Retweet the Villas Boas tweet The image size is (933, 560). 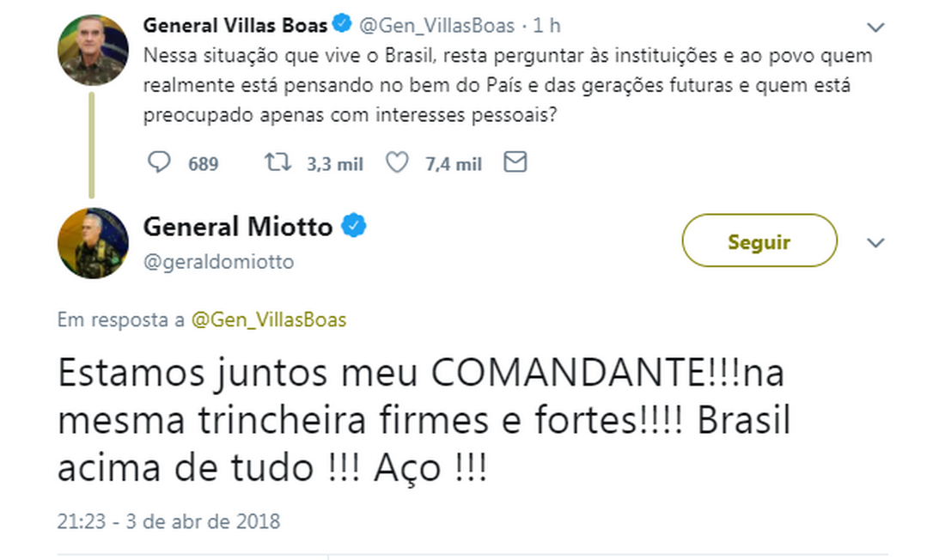pyautogui.click(x=278, y=163)
